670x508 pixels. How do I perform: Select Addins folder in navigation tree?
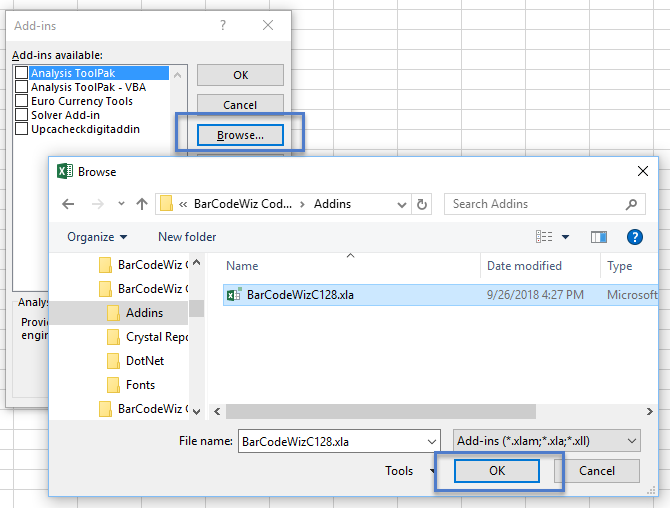(x=144, y=313)
